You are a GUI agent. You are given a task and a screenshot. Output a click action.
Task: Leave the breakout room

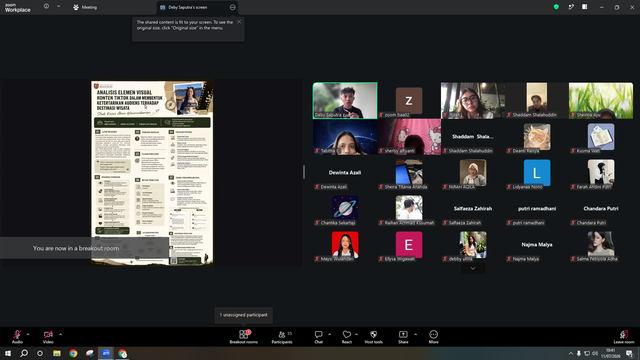pyautogui.click(x=624, y=337)
